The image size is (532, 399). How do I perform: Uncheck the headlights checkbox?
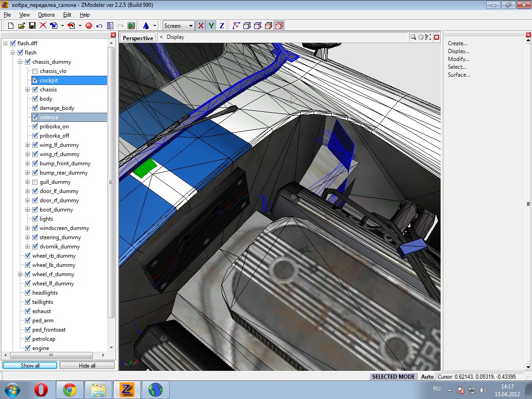pyautogui.click(x=28, y=293)
